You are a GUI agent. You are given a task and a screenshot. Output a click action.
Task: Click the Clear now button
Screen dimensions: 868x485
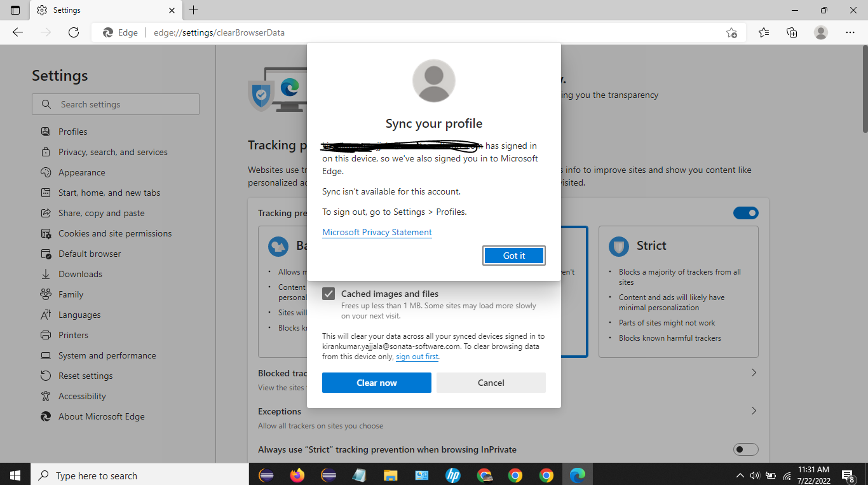tap(377, 383)
